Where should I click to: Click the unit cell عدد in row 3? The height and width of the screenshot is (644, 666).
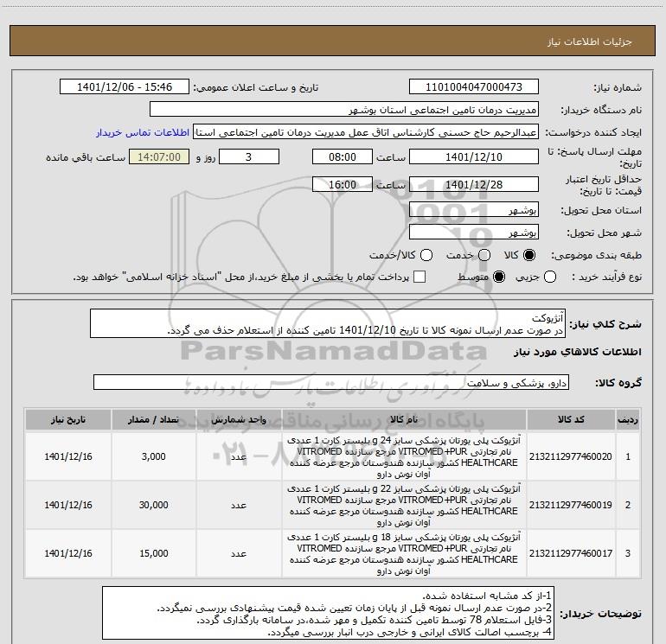(x=238, y=553)
